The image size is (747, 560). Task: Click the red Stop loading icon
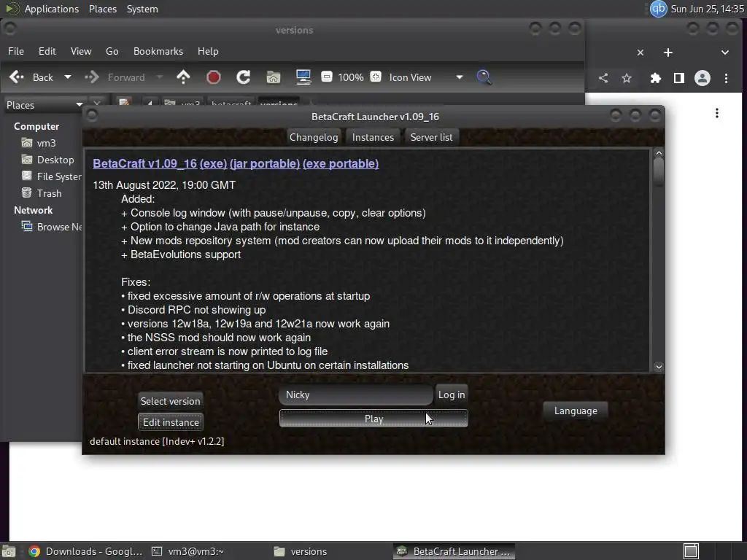pos(214,77)
